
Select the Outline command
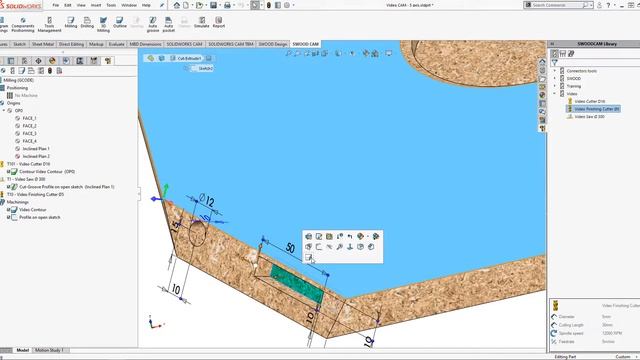(x=120, y=23)
